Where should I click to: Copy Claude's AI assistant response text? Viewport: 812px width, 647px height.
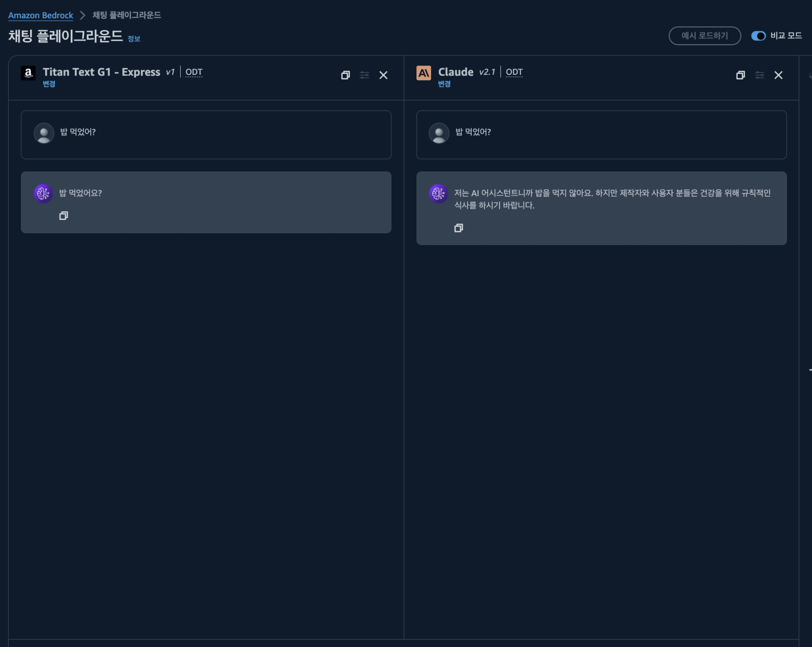click(458, 228)
